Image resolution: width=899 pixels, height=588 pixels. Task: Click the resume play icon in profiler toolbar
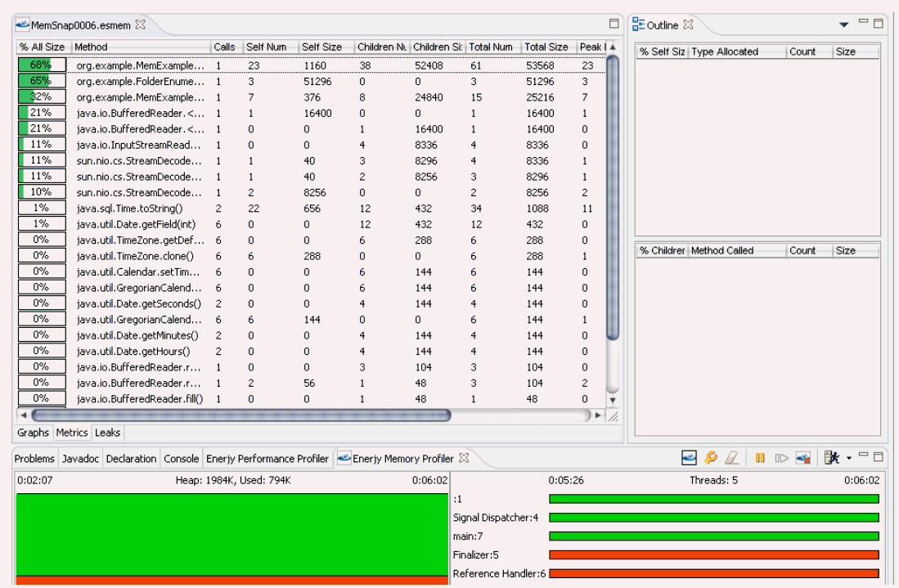(x=781, y=459)
